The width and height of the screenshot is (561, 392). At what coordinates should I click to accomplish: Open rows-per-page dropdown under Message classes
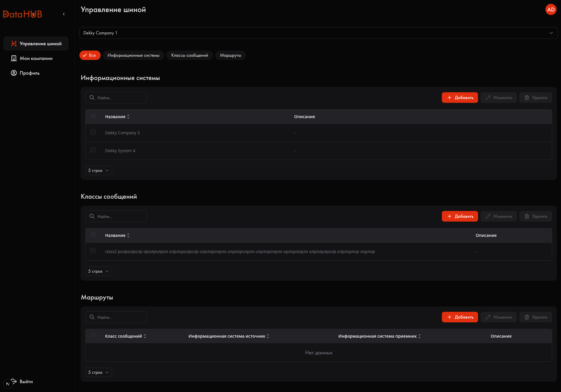coord(99,271)
